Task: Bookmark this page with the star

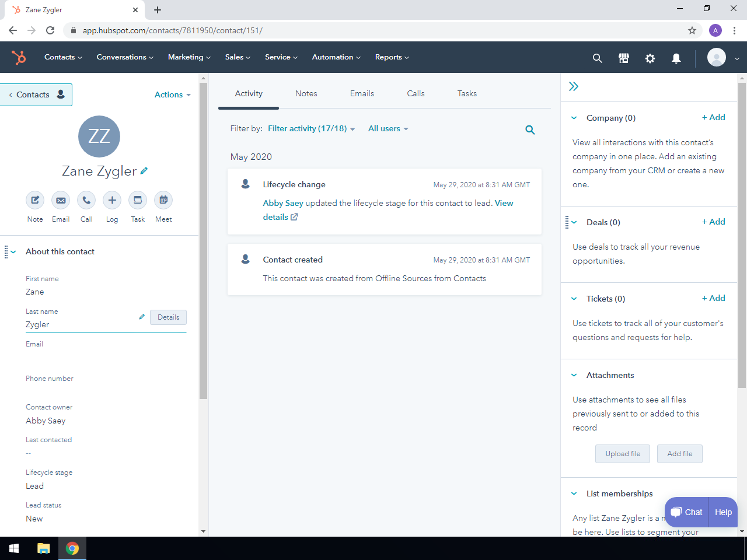Action: [692, 30]
